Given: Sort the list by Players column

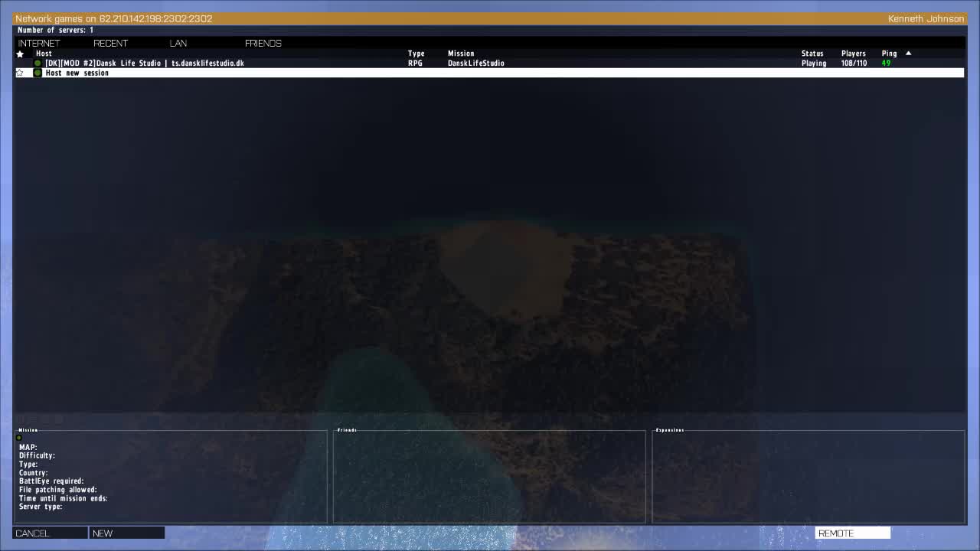Looking at the screenshot, I should tap(853, 54).
